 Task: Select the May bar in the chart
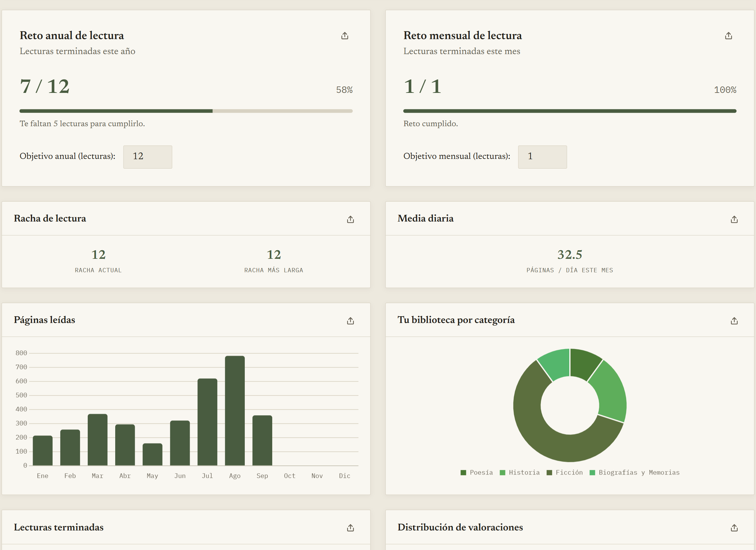[152, 454]
